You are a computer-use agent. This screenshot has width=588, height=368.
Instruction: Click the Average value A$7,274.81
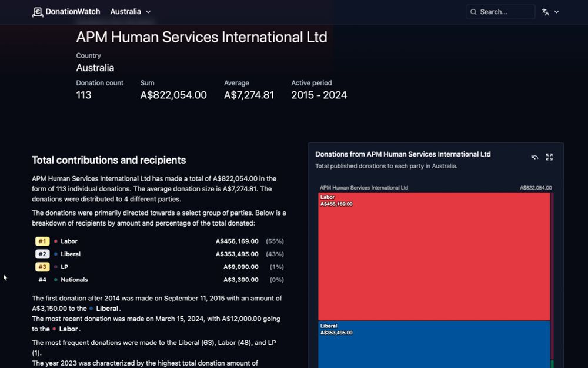pos(249,95)
